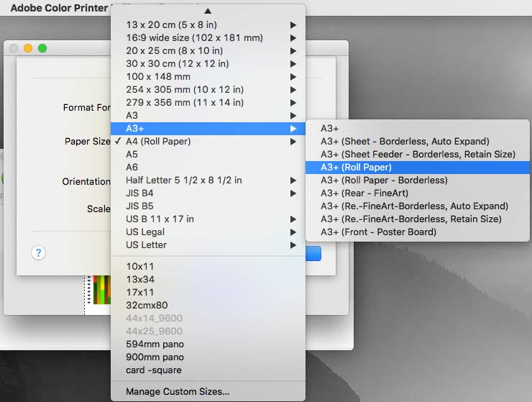Select A3+ (Sheet - Borderless, Auto Expand)
This screenshot has height=402, width=532.
pos(417,142)
